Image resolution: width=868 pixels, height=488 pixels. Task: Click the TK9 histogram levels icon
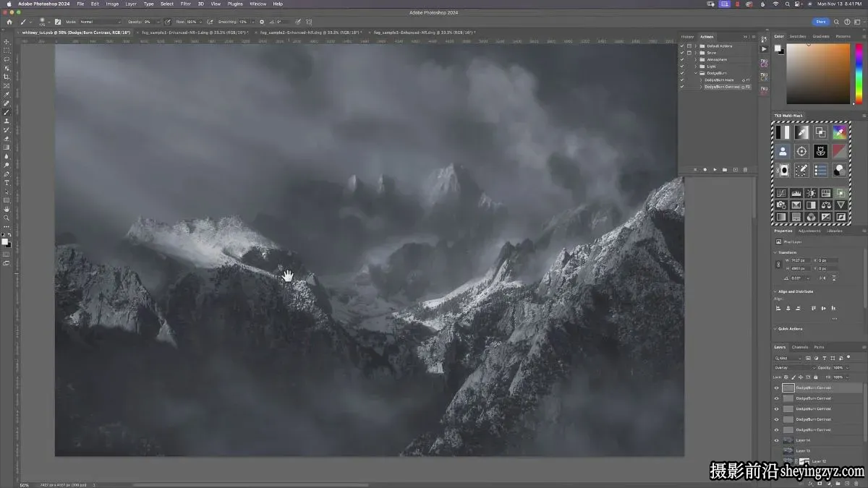point(796,193)
